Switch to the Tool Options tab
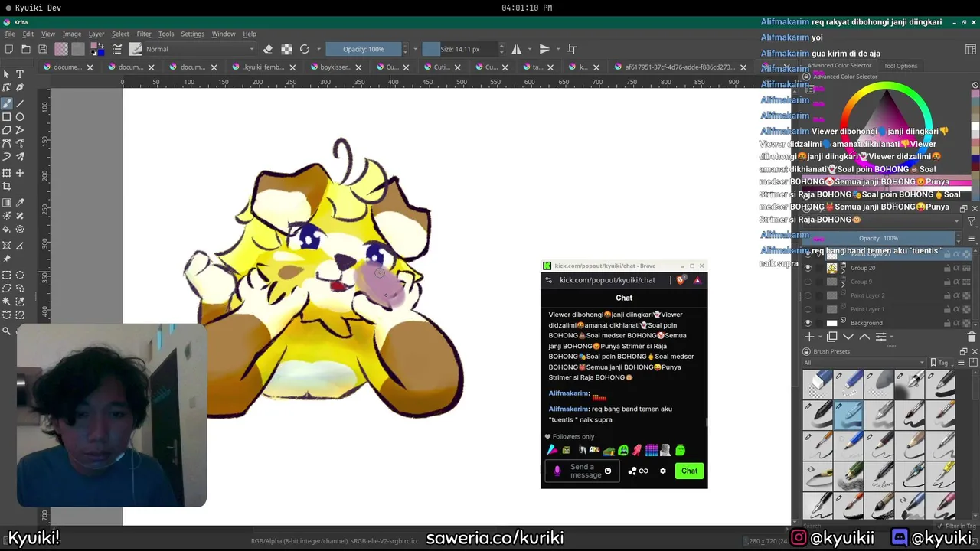Screen dimensions: 980x551 coord(900,66)
